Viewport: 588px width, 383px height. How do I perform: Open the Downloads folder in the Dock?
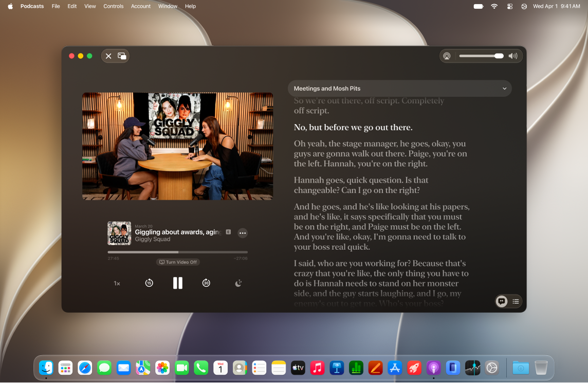coord(521,368)
